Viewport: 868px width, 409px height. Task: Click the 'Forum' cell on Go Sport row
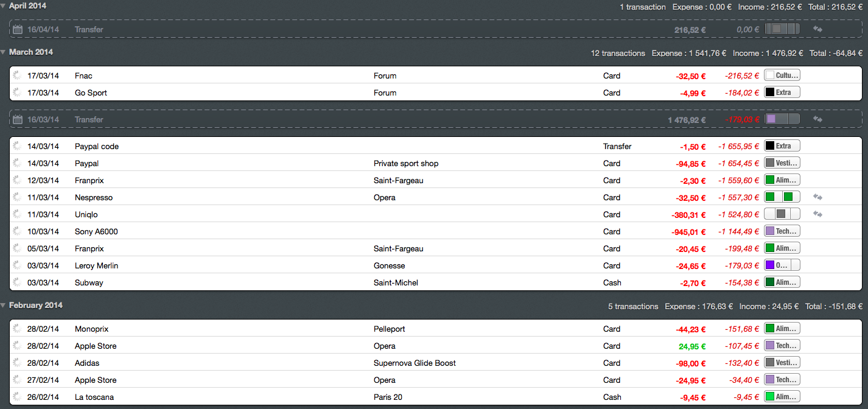tap(385, 93)
